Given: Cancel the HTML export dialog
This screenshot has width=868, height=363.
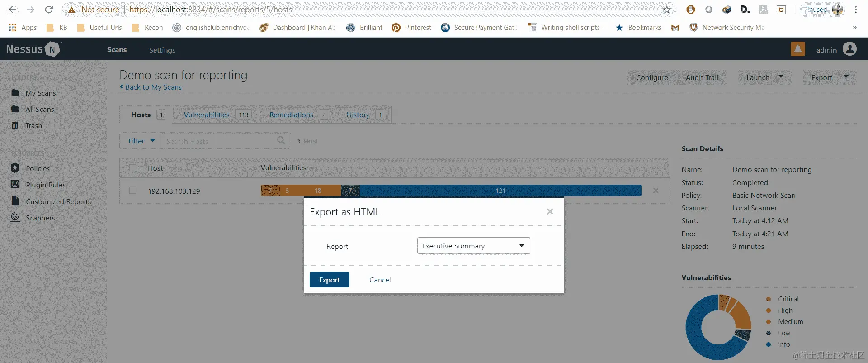Looking at the screenshot, I should point(380,280).
